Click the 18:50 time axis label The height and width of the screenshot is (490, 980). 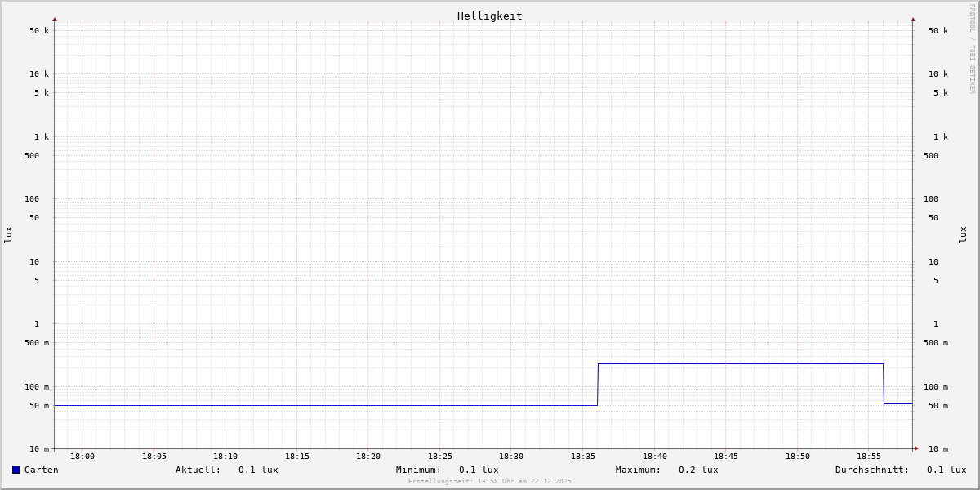click(x=798, y=457)
